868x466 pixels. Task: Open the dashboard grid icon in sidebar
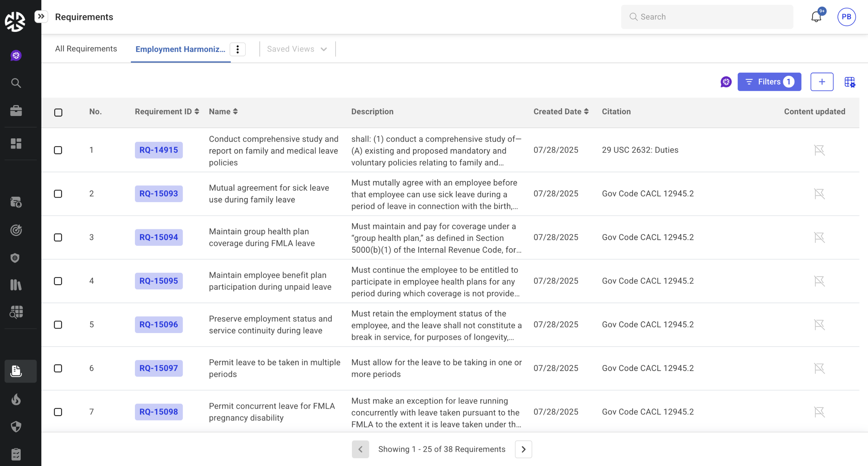click(x=16, y=143)
